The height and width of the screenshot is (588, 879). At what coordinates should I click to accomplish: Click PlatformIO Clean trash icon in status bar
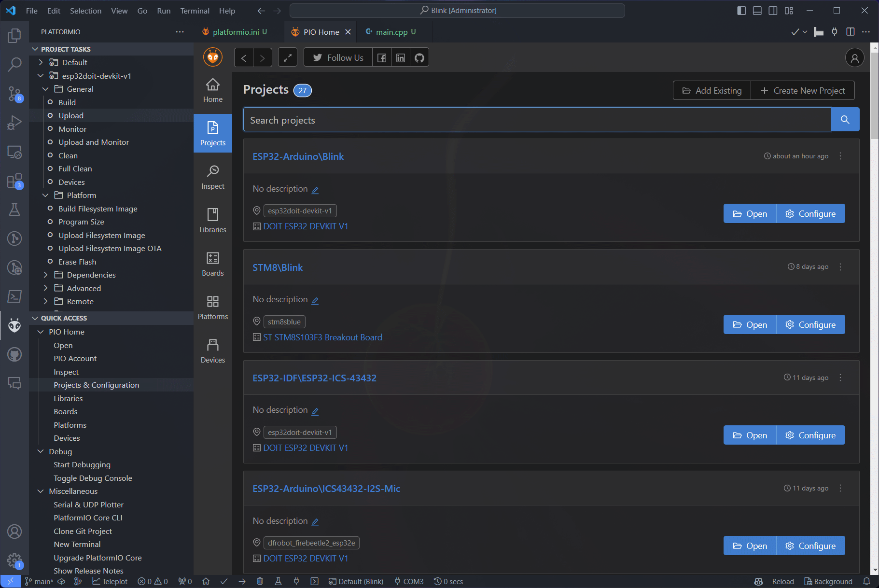260,581
